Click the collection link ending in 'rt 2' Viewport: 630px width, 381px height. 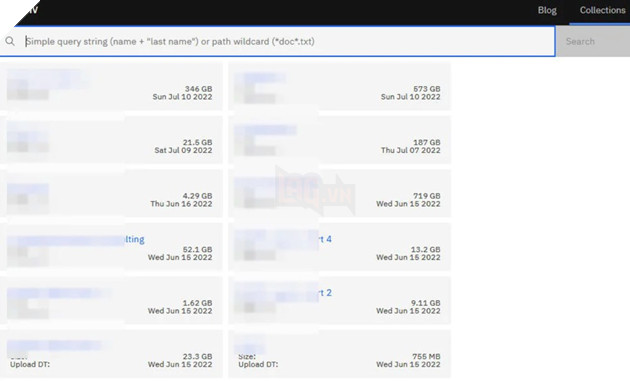point(325,293)
